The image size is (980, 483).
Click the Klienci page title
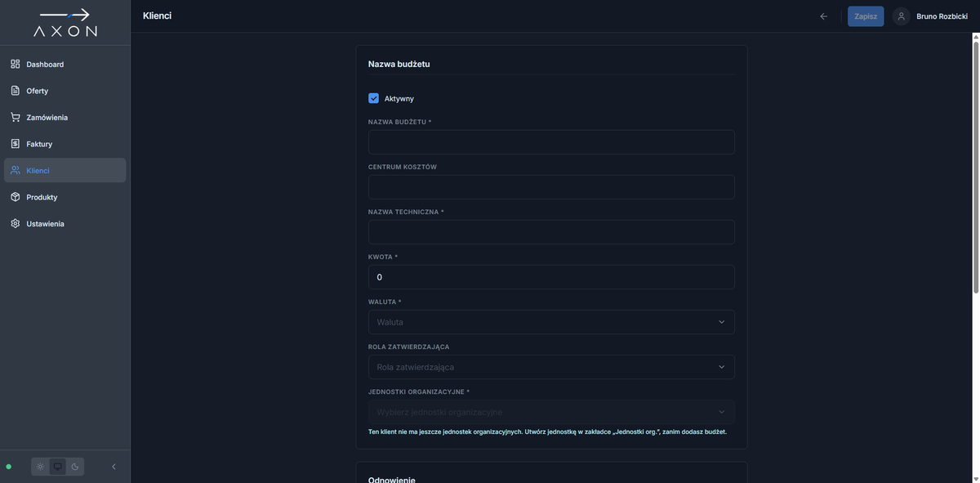pyautogui.click(x=157, y=16)
